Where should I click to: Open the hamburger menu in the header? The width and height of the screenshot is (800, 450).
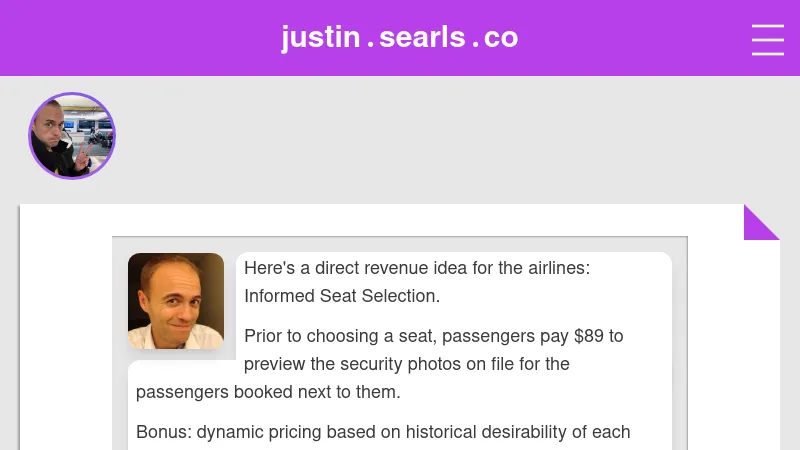(x=767, y=39)
